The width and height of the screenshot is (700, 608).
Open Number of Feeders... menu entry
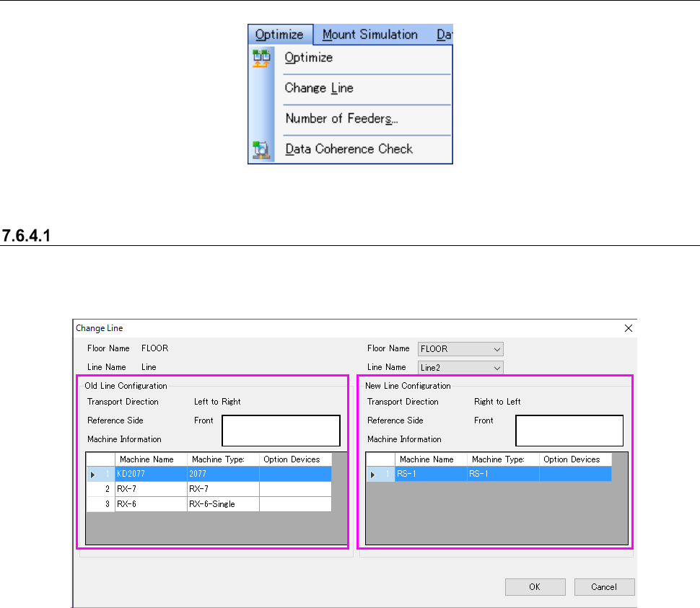[x=341, y=118]
